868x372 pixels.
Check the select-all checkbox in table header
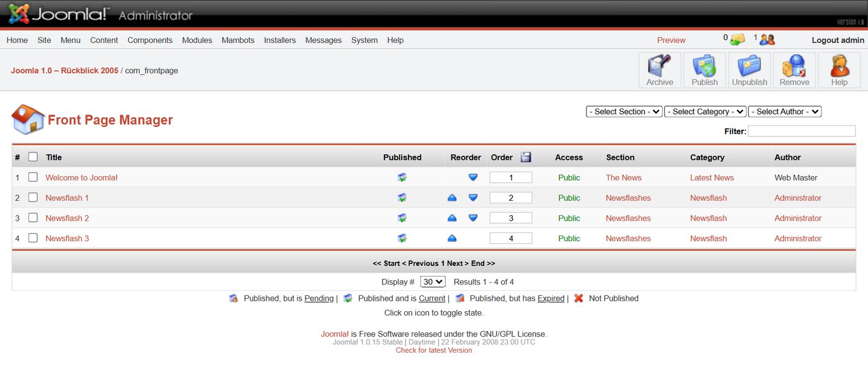33,157
